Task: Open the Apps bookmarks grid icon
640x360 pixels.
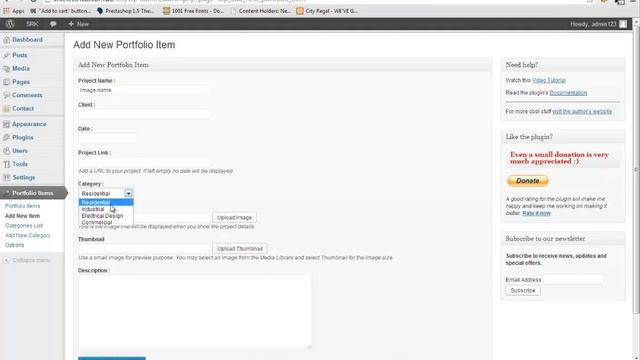Action: (6, 11)
